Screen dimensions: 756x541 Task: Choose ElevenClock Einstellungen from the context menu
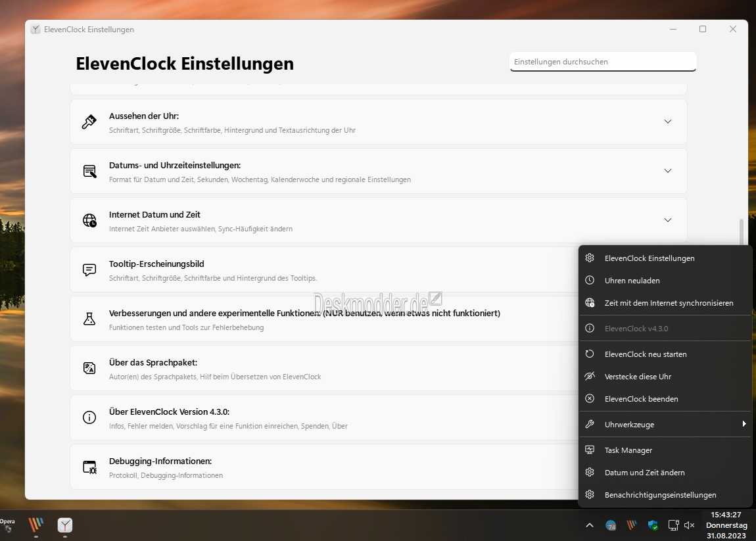click(665, 258)
